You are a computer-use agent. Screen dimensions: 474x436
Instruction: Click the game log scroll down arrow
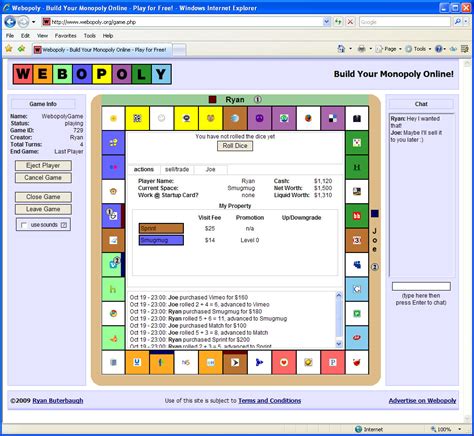click(x=339, y=344)
